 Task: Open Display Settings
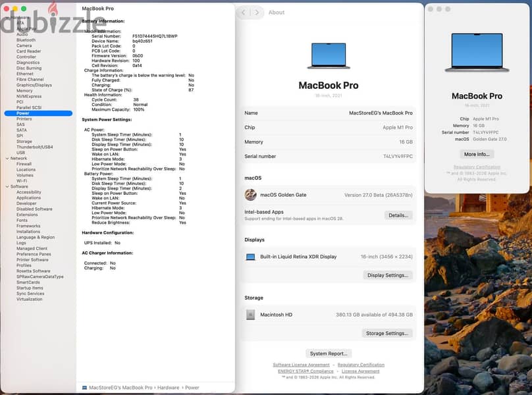[x=388, y=275]
